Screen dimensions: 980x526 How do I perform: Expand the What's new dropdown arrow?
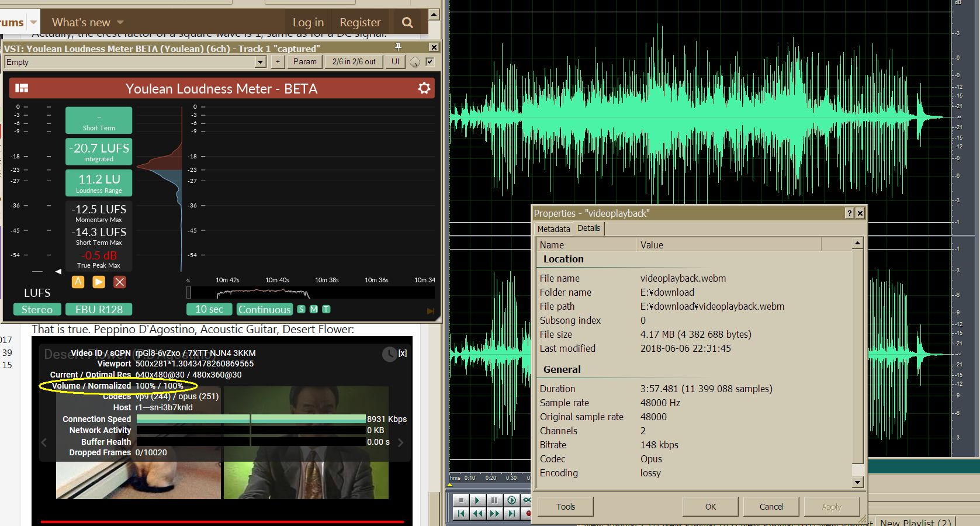120,22
